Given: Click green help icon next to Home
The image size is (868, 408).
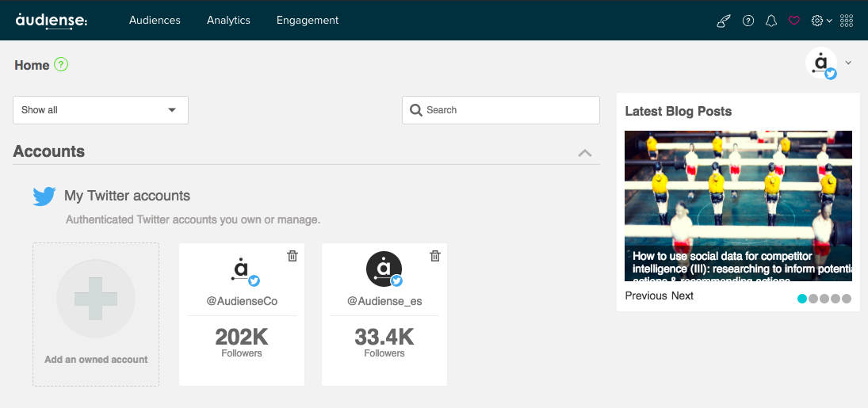Looking at the screenshot, I should pos(61,65).
